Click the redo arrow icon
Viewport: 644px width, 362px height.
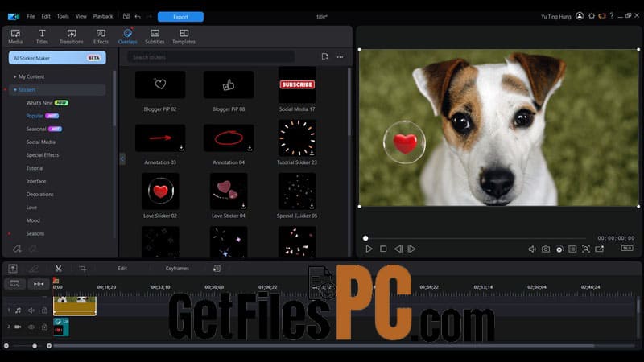pyautogui.click(x=149, y=16)
